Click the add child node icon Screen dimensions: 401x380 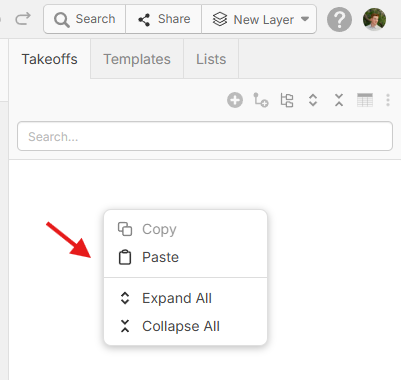pyautogui.click(x=261, y=100)
